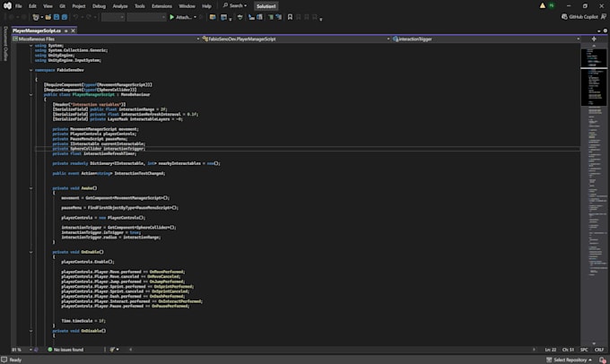
Task: Open the notifications bell in status bar
Action: tap(603, 360)
